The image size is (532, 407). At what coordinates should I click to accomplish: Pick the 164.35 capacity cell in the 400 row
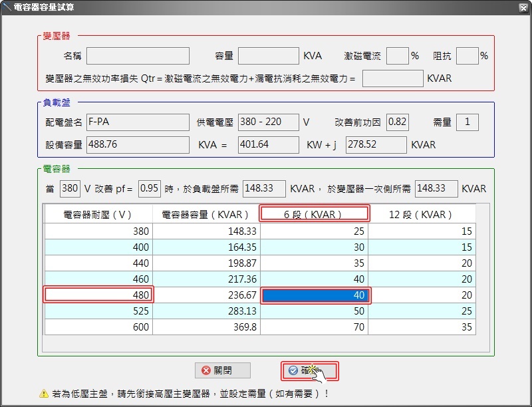coord(205,247)
